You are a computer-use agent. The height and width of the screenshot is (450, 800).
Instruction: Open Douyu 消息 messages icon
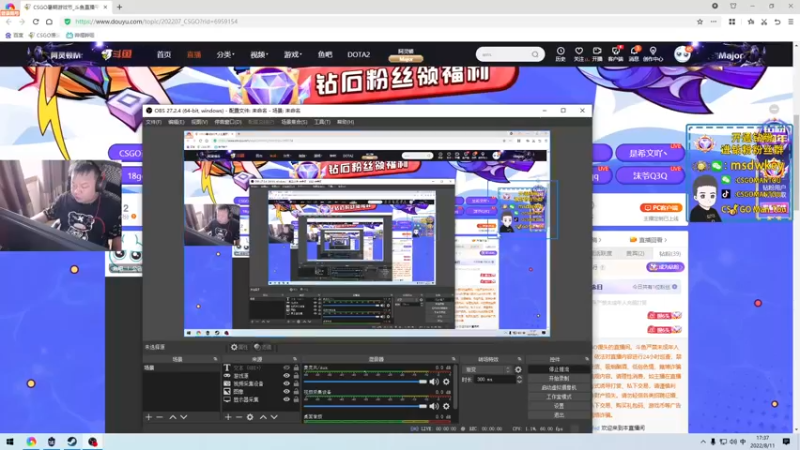tap(634, 54)
